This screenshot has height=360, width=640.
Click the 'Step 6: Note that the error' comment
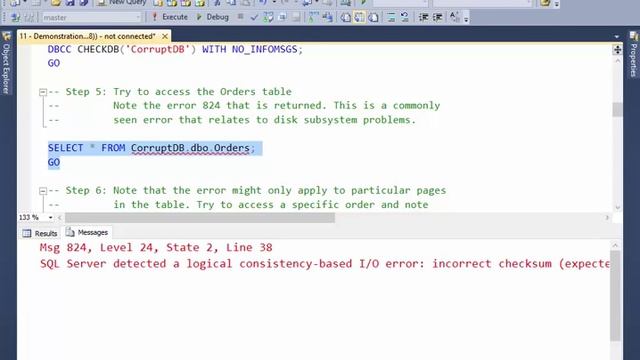coord(256,191)
